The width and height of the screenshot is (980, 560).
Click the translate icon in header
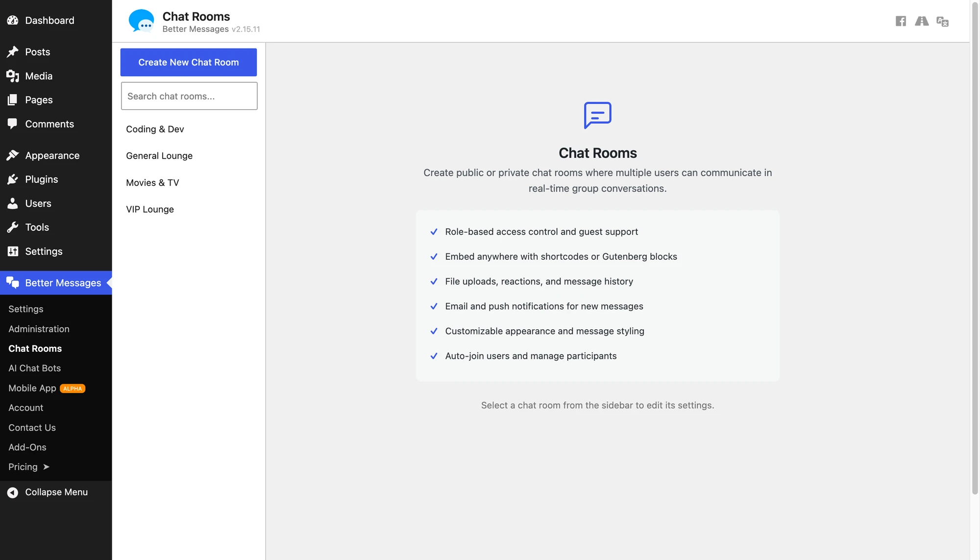click(942, 22)
